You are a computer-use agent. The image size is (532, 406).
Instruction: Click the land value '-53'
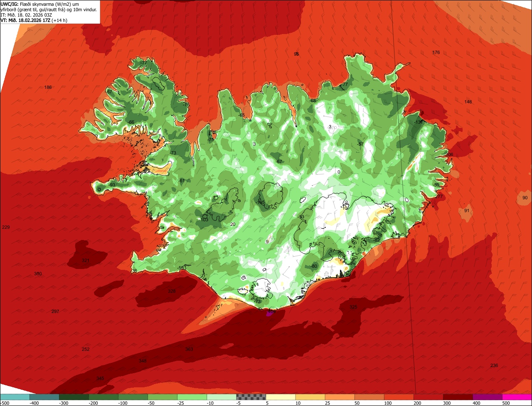tap(301, 217)
